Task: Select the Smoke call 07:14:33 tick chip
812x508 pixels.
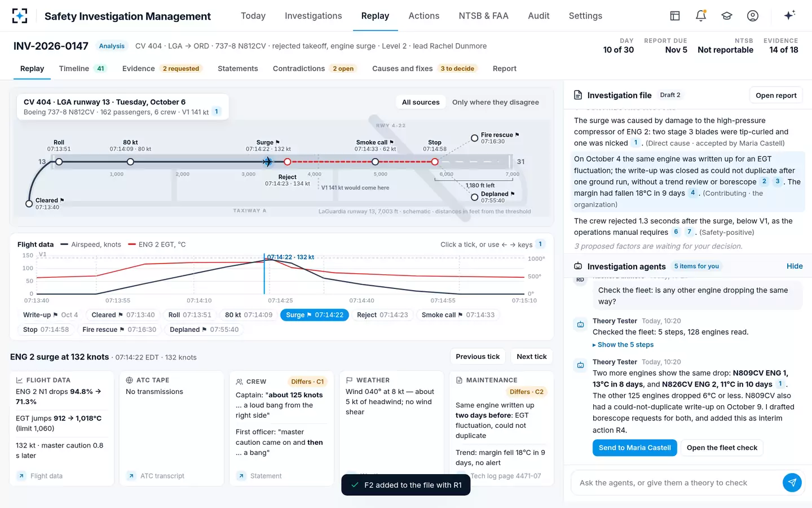Action: coord(458,315)
